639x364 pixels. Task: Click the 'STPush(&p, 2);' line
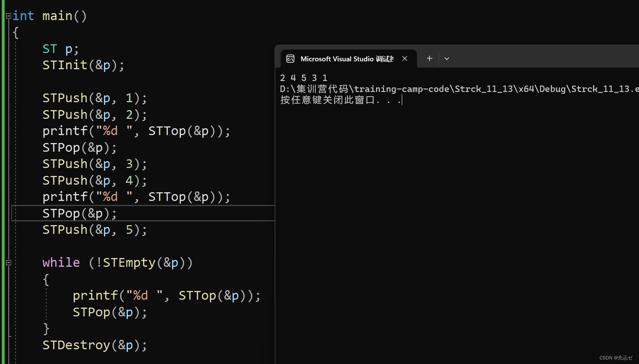95,114
